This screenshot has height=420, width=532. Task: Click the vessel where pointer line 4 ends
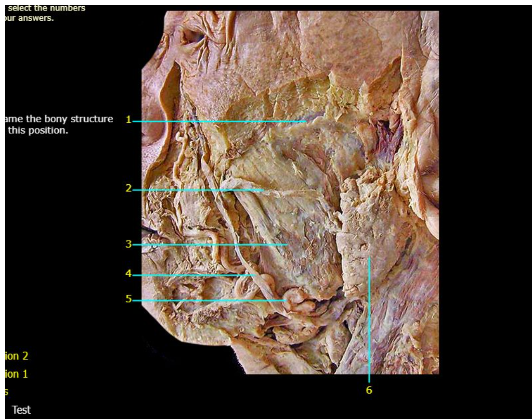[256, 275]
